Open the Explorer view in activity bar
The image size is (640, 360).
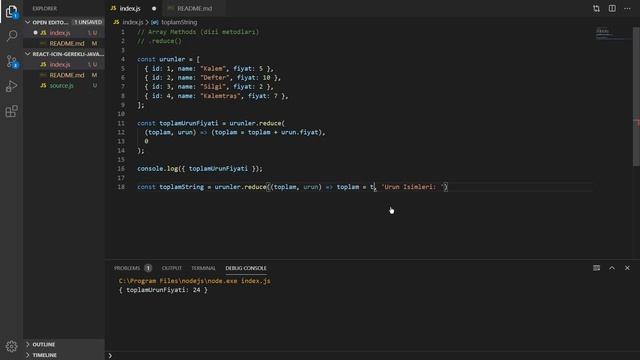(x=11, y=11)
